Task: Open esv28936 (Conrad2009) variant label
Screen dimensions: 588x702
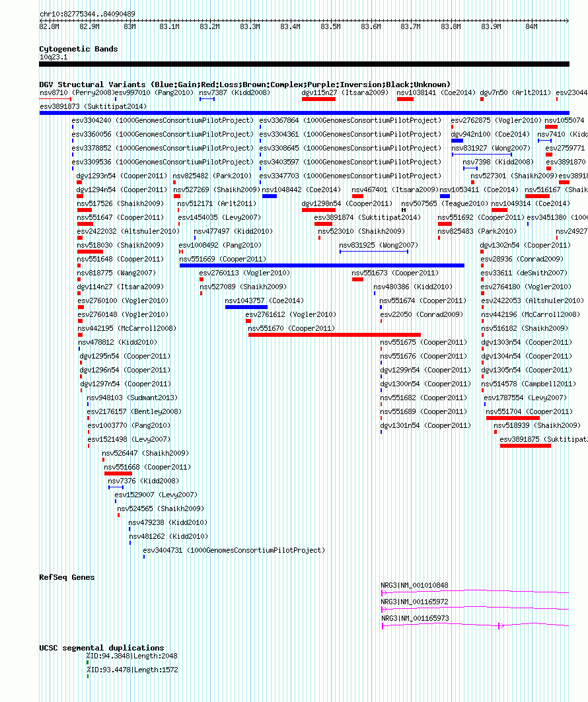Action: [x=522, y=260]
